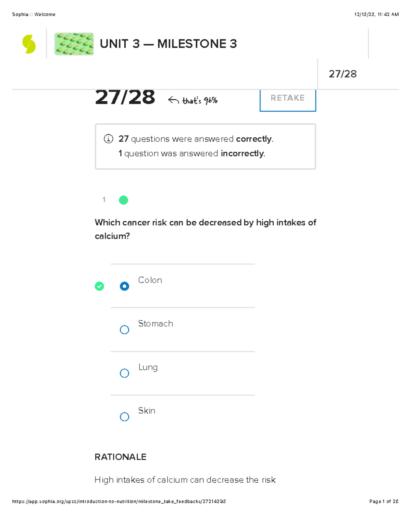This screenshot has width=411, height=532.
Task: Click the info icon beside results summary
Action: 108,139
